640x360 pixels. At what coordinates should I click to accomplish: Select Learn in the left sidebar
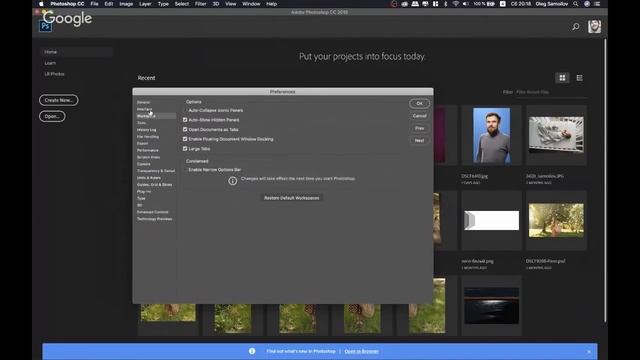(50, 63)
